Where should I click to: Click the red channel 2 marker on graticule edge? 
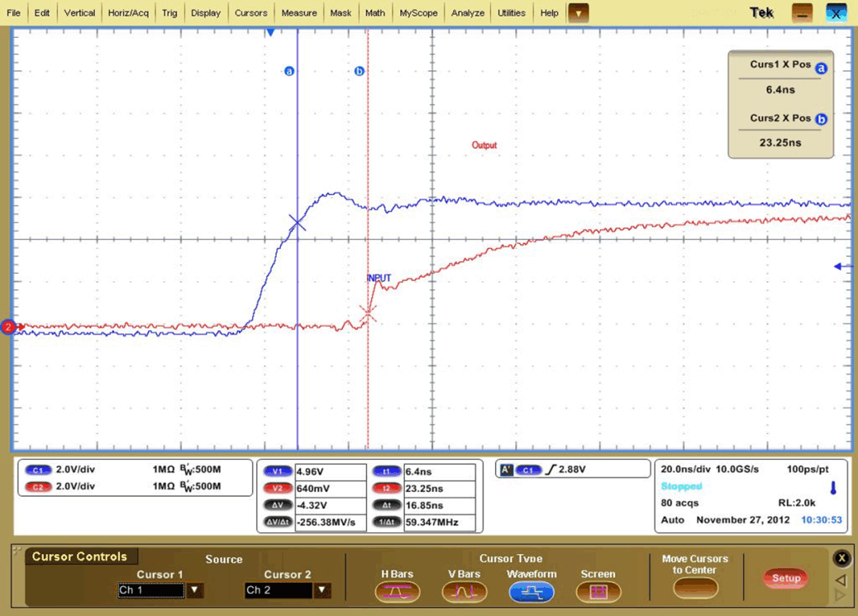point(7,327)
